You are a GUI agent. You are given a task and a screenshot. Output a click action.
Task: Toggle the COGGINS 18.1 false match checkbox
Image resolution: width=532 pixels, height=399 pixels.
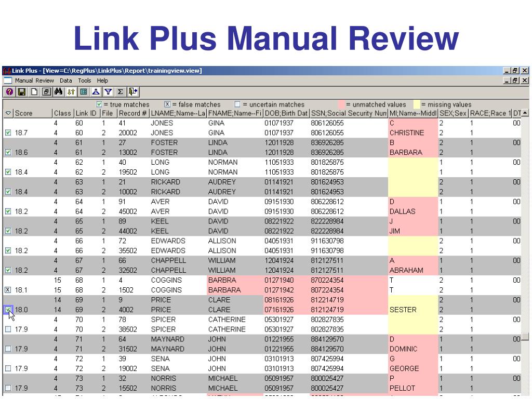pos(8,290)
